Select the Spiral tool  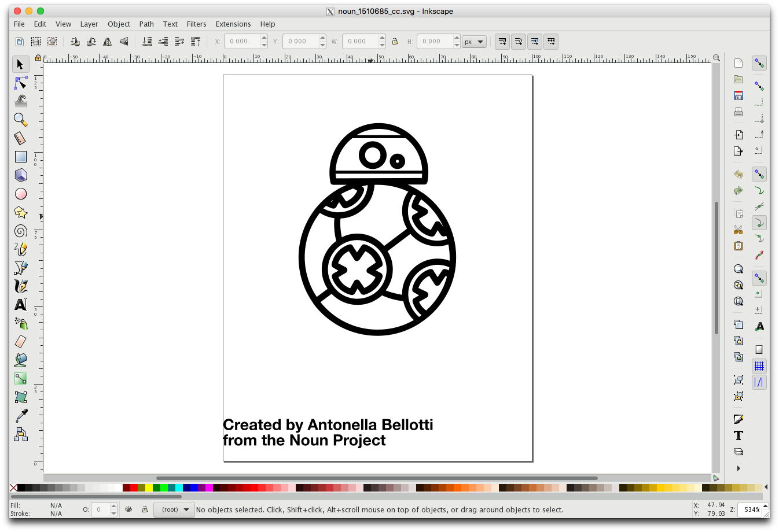20,231
